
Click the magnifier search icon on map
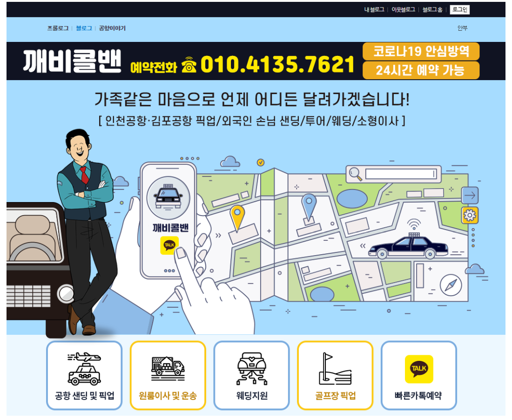click(x=355, y=174)
